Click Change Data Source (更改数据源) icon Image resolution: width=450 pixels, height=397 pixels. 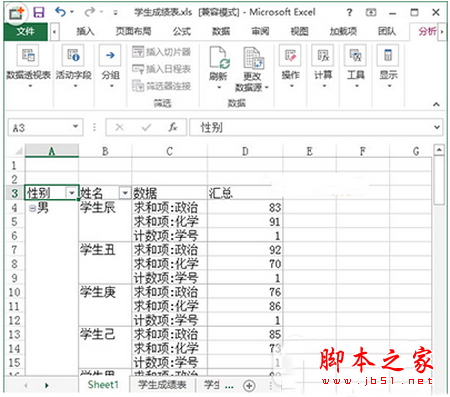(x=253, y=58)
